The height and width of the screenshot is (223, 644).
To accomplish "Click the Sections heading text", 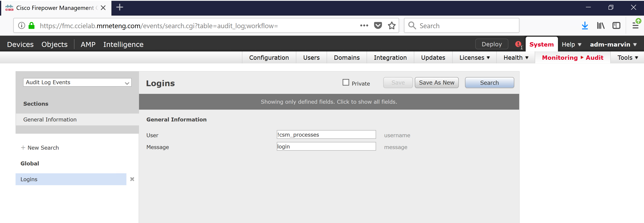I will pyautogui.click(x=36, y=104).
